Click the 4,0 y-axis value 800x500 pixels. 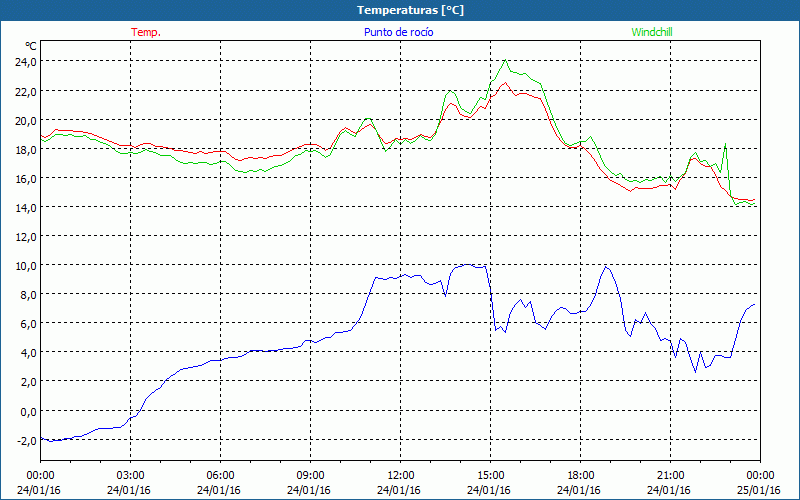[x=28, y=353]
